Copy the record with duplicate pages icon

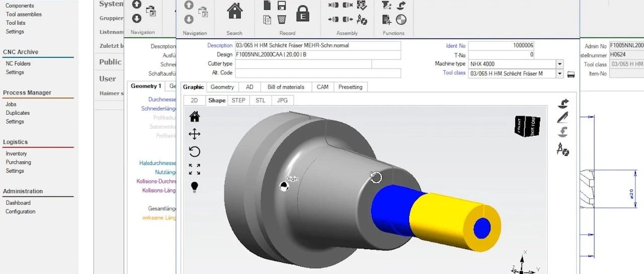pos(267,20)
